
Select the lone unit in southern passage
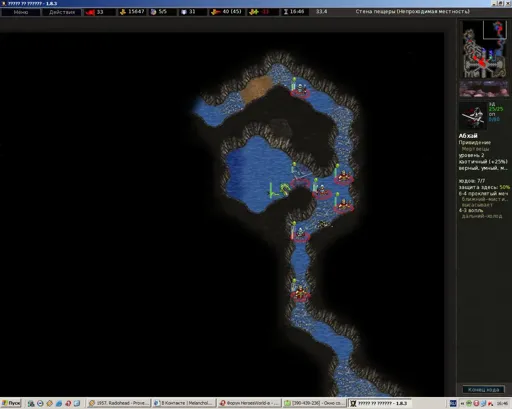point(300,293)
